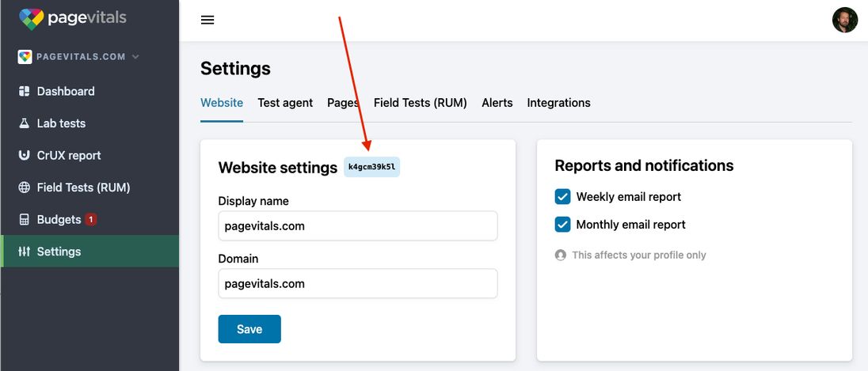The width and height of the screenshot is (868, 371).
Task: Click the Settings page heading
Action: [x=235, y=69]
